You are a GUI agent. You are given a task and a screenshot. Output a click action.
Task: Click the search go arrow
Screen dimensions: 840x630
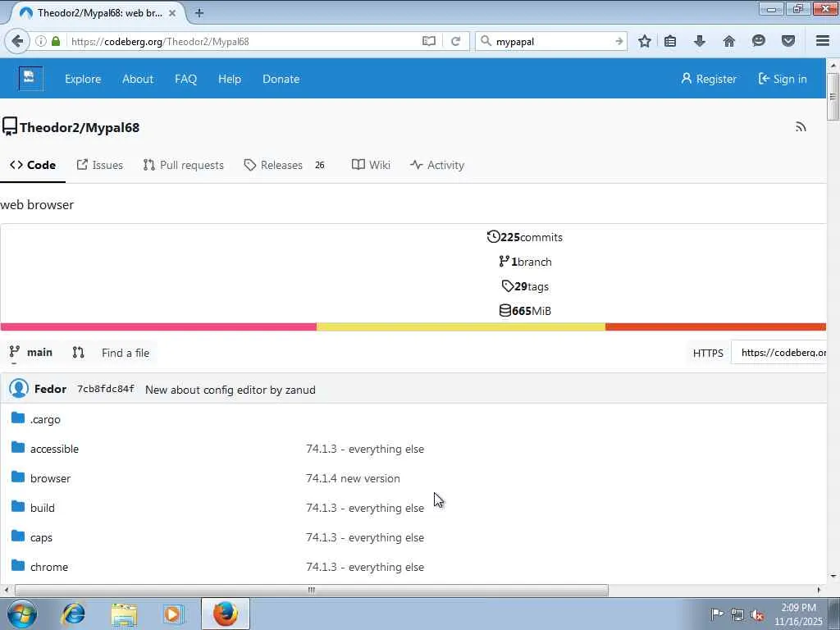pos(619,41)
